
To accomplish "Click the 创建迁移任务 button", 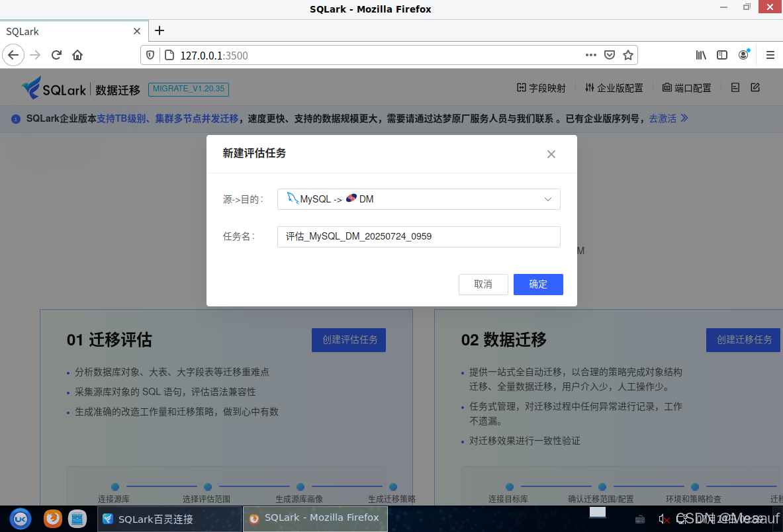I will pos(743,340).
